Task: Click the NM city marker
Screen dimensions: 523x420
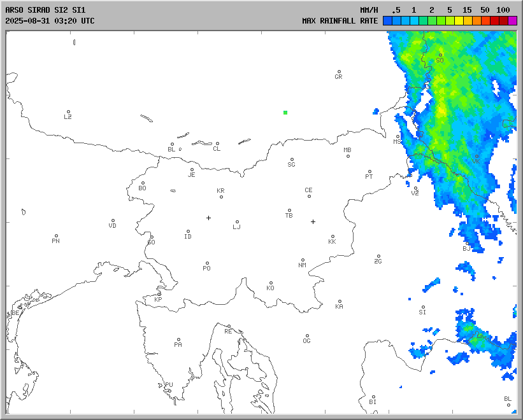Action: click(303, 260)
